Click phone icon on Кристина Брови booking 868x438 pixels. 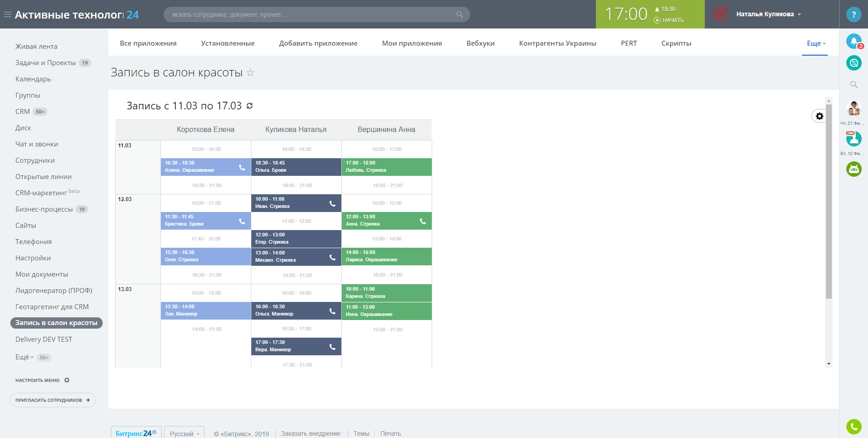pos(242,221)
